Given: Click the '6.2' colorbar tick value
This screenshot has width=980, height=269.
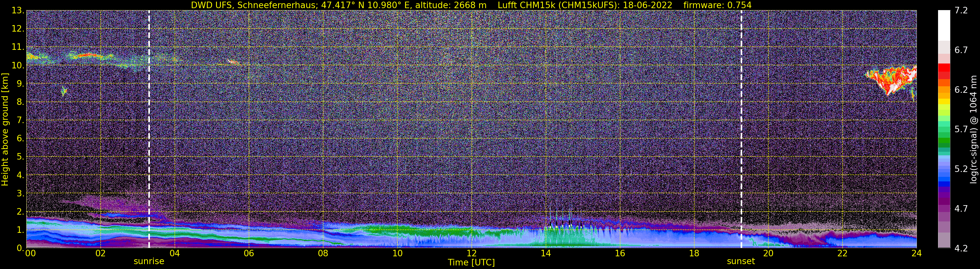Looking at the screenshot, I should click(x=961, y=90).
